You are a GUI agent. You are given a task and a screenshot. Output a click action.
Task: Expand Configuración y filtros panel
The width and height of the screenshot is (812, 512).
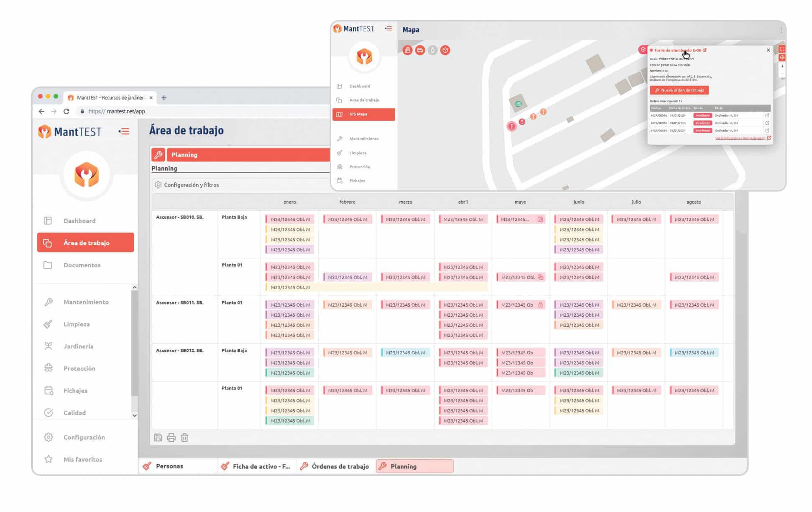tap(191, 185)
